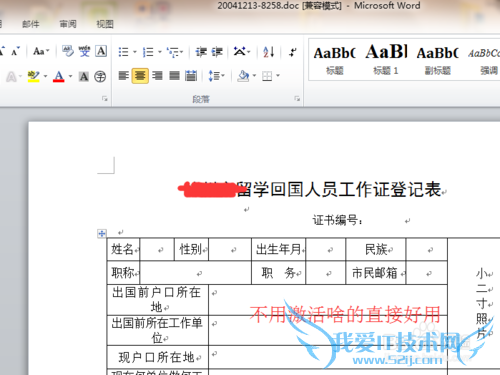This screenshot has height=375, width=500.
Task: Click the Bullets list icon
Action: pos(124,52)
